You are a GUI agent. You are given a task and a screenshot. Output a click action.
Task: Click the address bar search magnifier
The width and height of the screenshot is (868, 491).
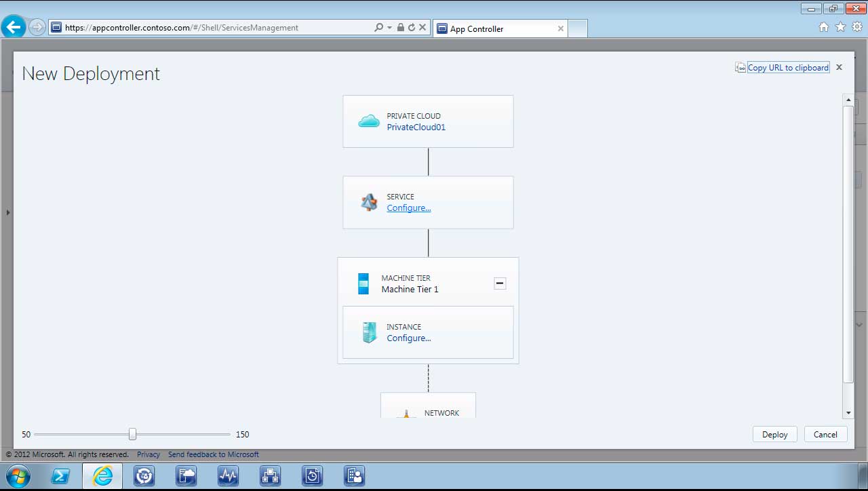point(379,28)
